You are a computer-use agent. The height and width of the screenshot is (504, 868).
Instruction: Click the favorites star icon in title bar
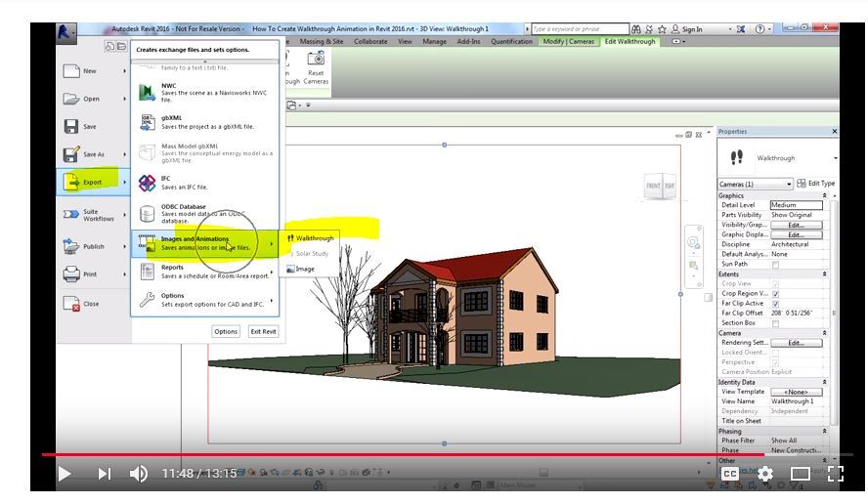[662, 28]
